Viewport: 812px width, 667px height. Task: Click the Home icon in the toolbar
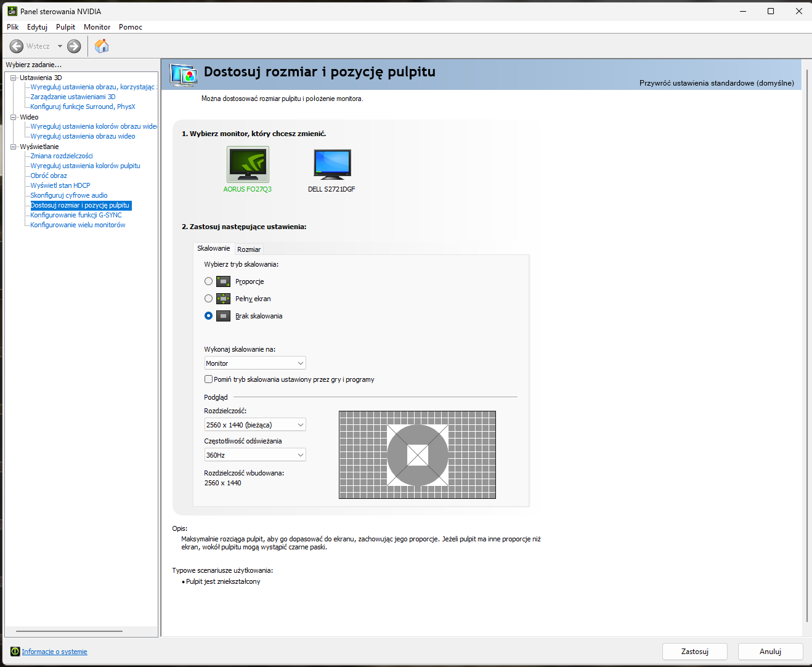[x=102, y=46]
